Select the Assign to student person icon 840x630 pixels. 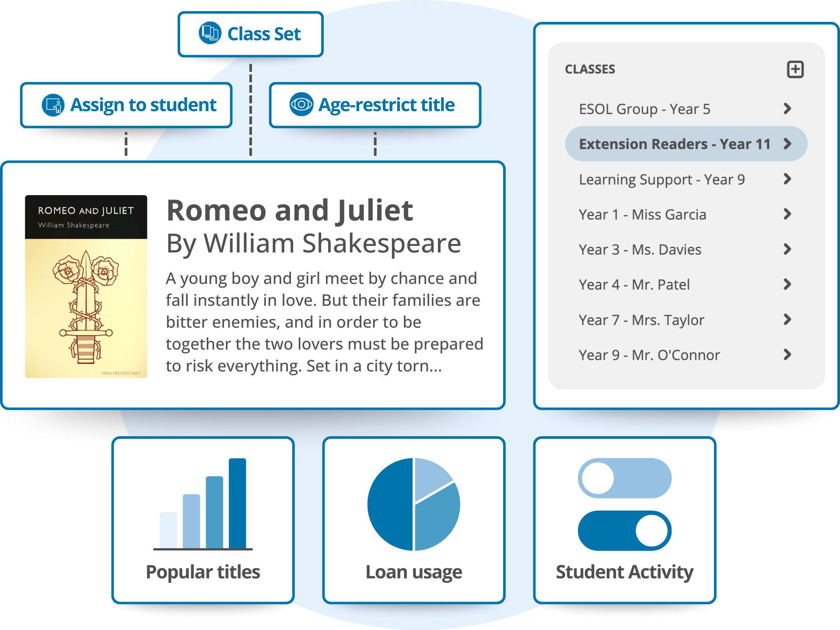pos(52,105)
